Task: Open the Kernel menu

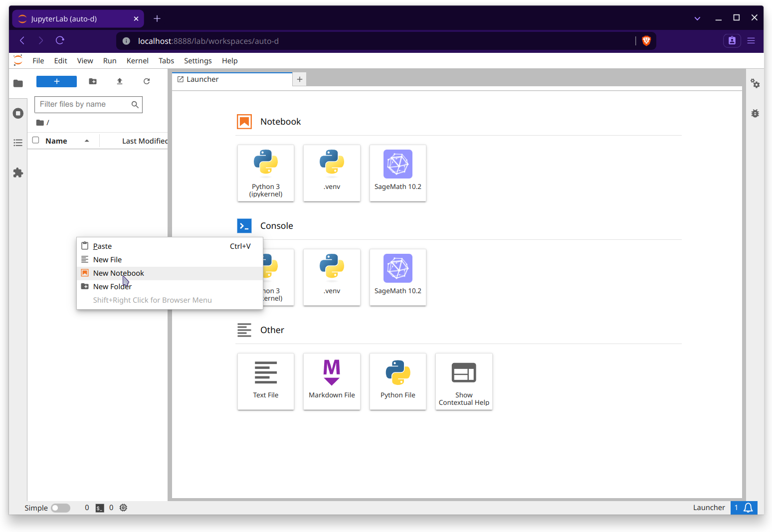Action: pos(137,61)
